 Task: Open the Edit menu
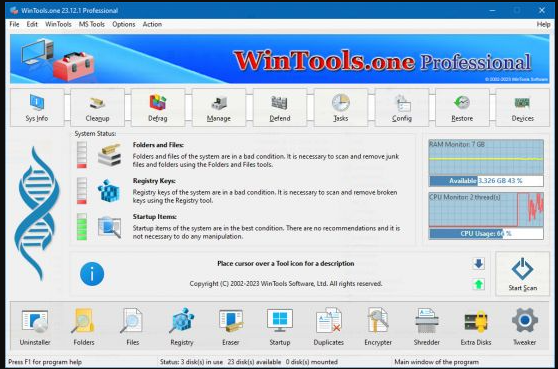[32, 24]
